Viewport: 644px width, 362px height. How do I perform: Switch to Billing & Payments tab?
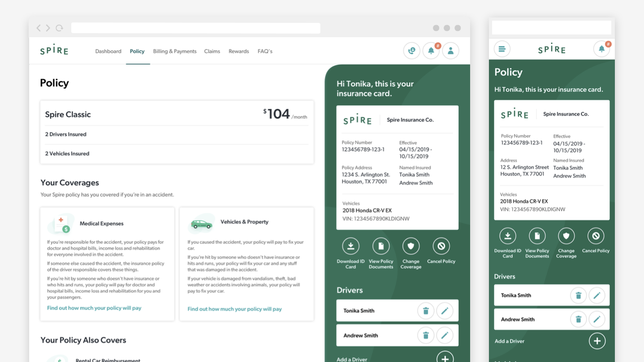coord(175,52)
